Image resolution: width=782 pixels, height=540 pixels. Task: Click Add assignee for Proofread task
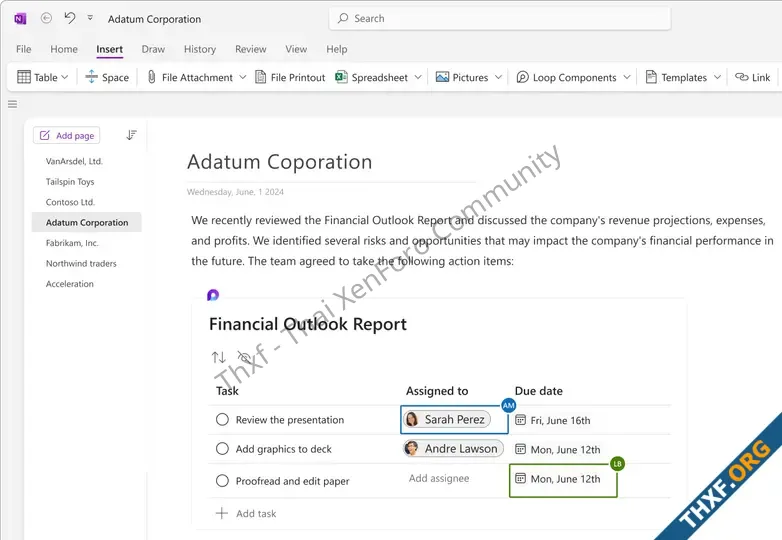(439, 478)
